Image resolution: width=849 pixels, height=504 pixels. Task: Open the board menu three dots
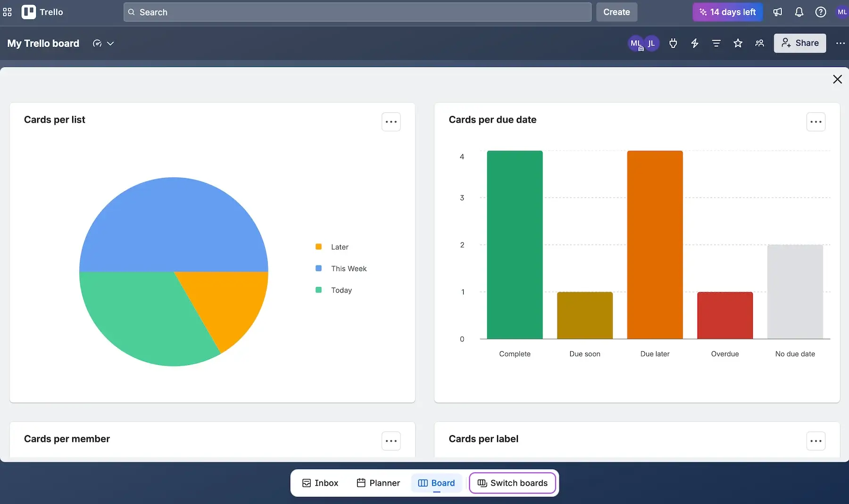(x=841, y=43)
